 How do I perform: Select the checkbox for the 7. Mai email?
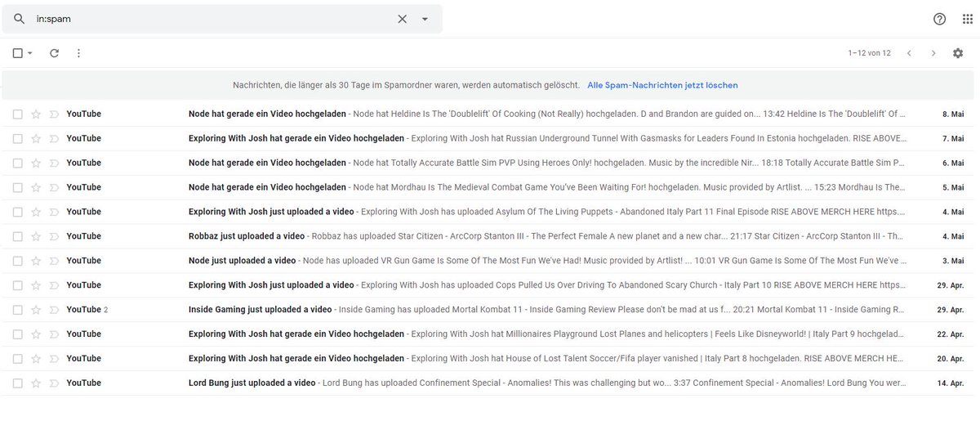click(x=18, y=138)
